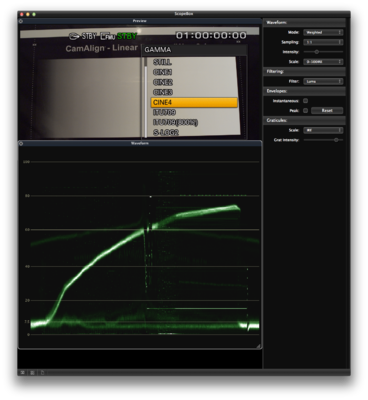Click the yellow minimize window button
The width and height of the screenshot is (368, 400).
(28, 14)
